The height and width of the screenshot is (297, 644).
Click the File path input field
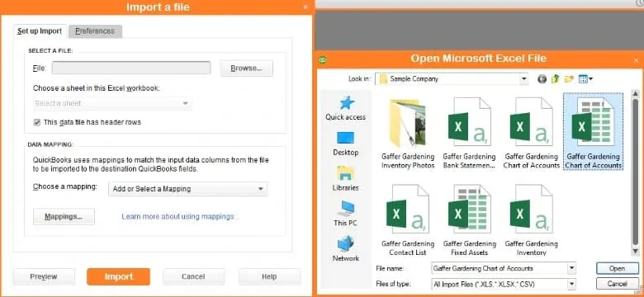(131, 68)
